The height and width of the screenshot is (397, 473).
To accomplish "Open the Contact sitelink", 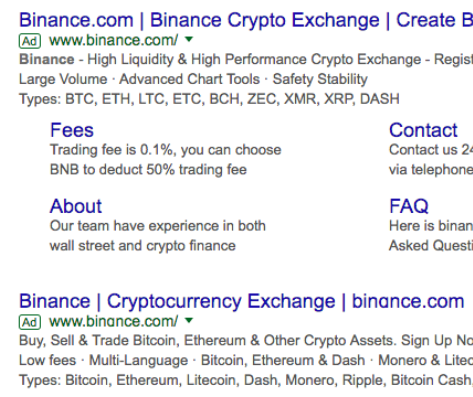I will [423, 130].
